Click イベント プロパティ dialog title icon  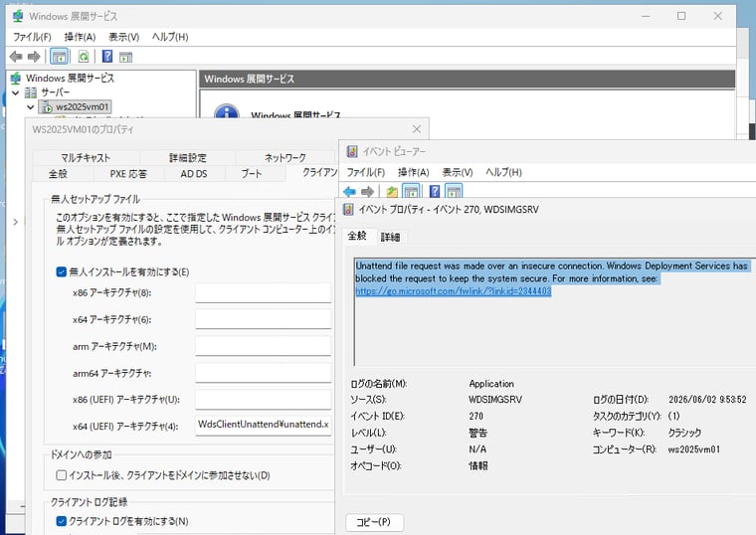click(347, 210)
